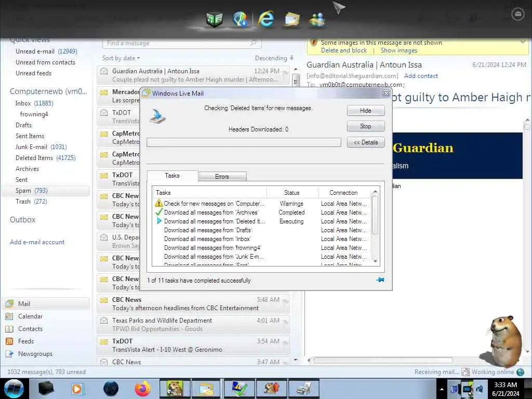Viewport: 532px width, 399px height.
Task: Open the mail envelope dock icon
Action: [292, 19]
